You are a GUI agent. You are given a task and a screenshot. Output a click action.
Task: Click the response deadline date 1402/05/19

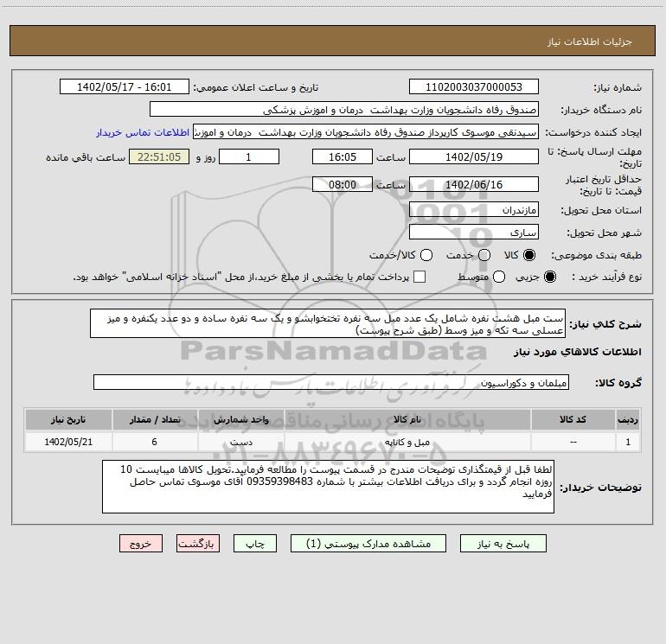[x=474, y=156]
